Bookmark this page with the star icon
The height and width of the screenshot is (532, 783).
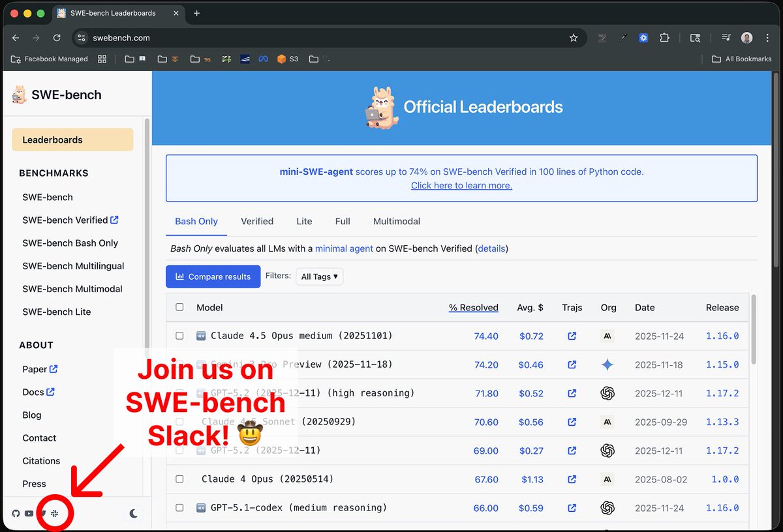click(x=574, y=38)
